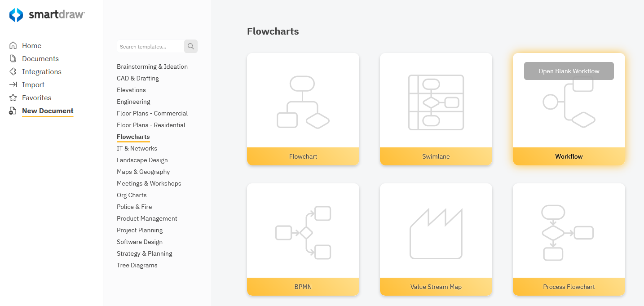Click the Favorites star icon

(x=13, y=98)
